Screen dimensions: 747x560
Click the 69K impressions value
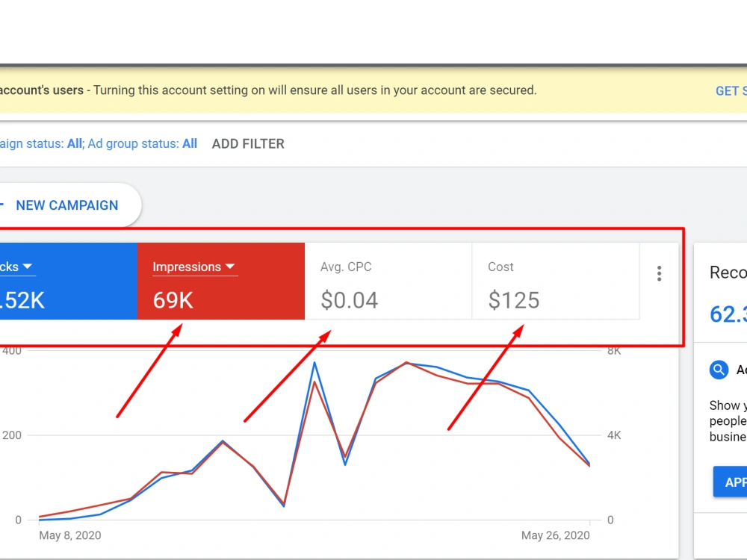point(173,300)
